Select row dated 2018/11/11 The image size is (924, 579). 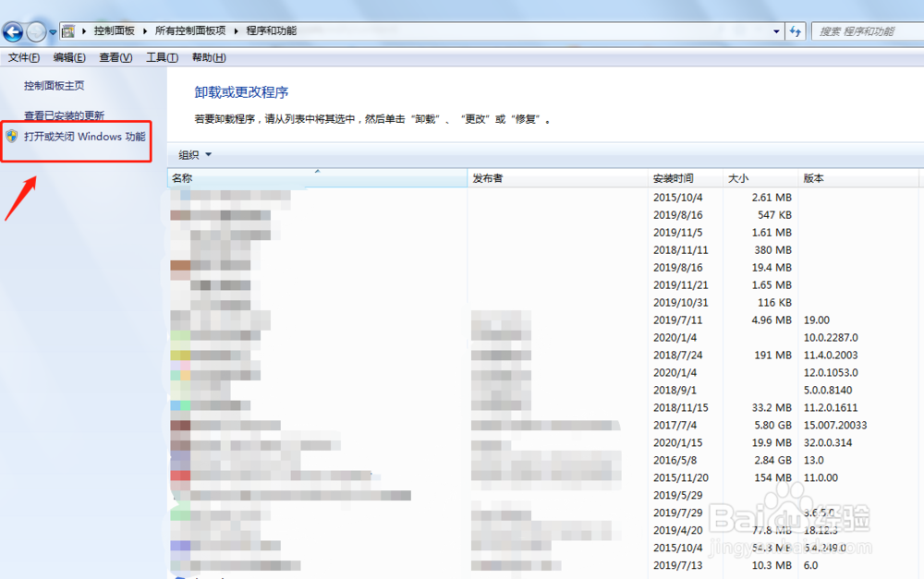click(544, 249)
